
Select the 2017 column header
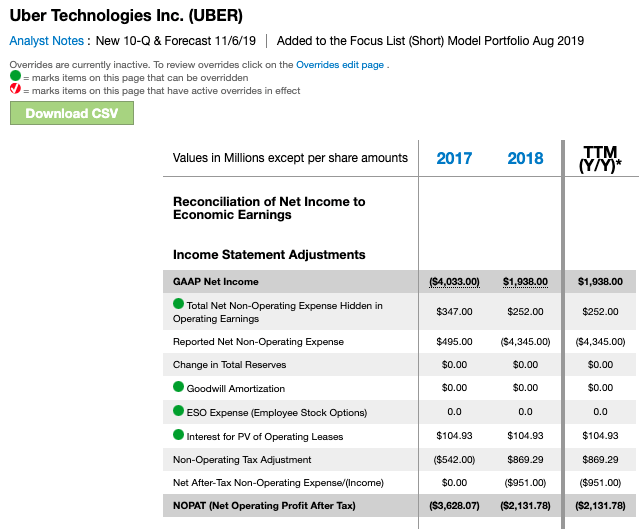454,158
